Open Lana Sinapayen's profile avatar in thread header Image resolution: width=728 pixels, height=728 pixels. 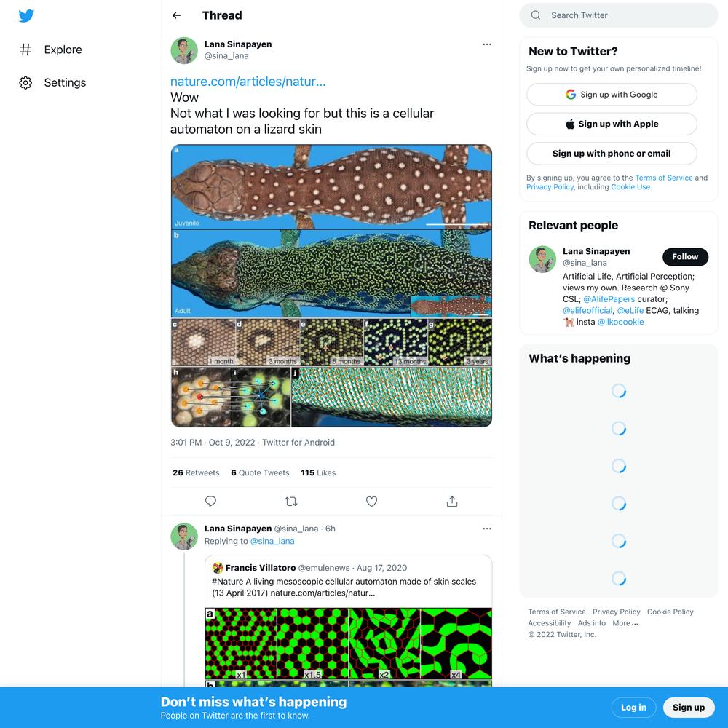coord(184,51)
